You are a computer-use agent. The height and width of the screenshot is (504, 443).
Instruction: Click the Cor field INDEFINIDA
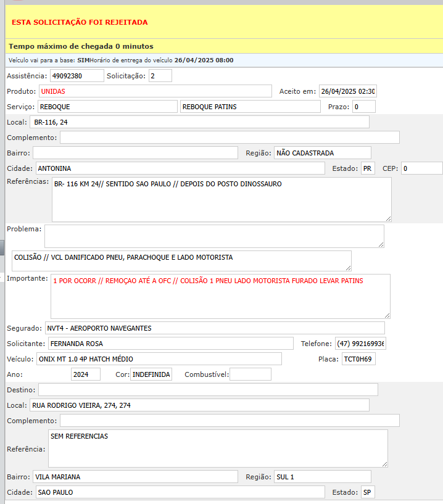pyautogui.click(x=151, y=374)
